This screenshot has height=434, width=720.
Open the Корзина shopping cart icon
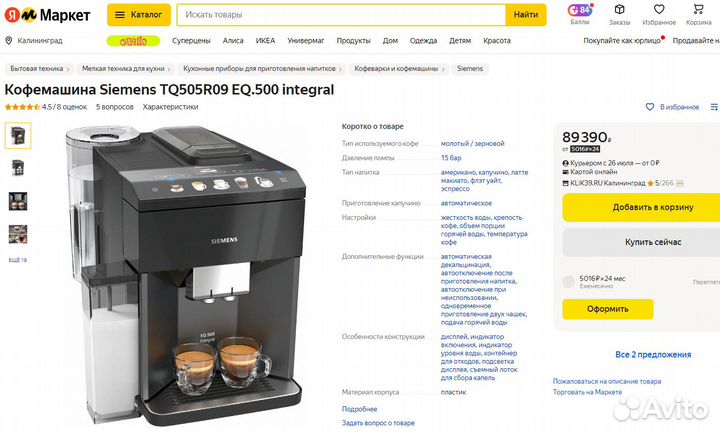698,9
